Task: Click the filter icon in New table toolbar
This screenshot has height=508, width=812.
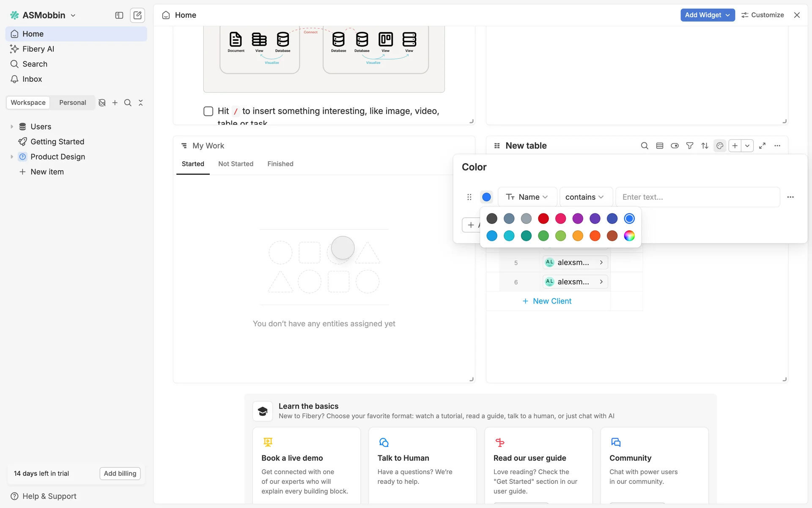Action: coord(689,146)
